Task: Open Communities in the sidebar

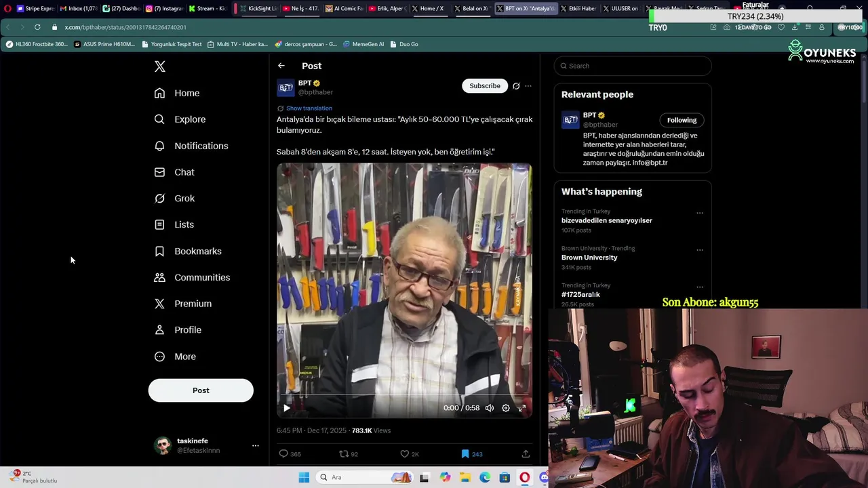Action: (192, 277)
